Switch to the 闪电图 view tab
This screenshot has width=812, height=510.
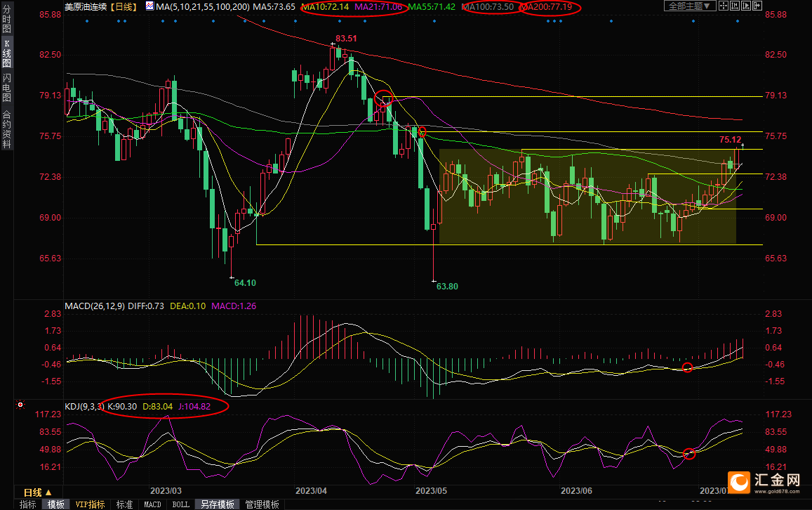[x=6, y=88]
